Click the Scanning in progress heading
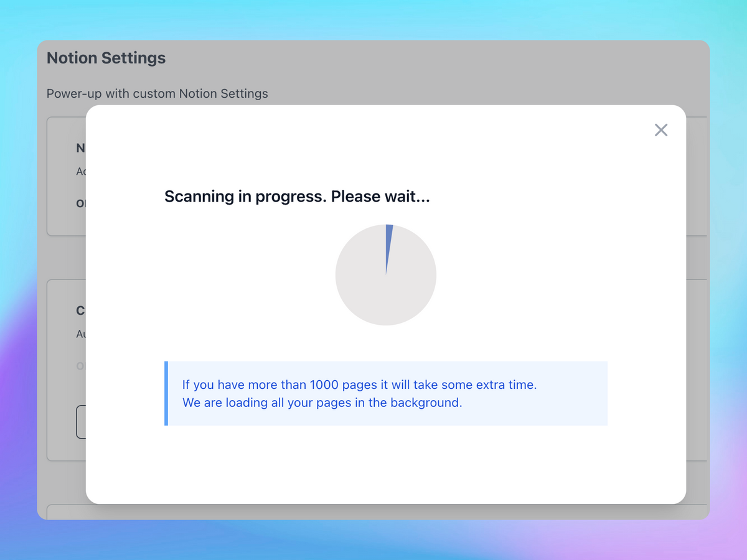 (x=297, y=196)
